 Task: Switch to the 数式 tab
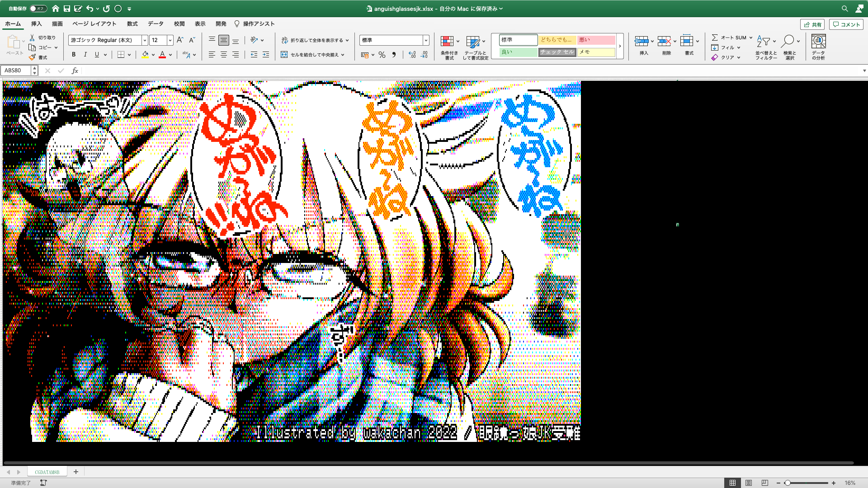(132, 24)
